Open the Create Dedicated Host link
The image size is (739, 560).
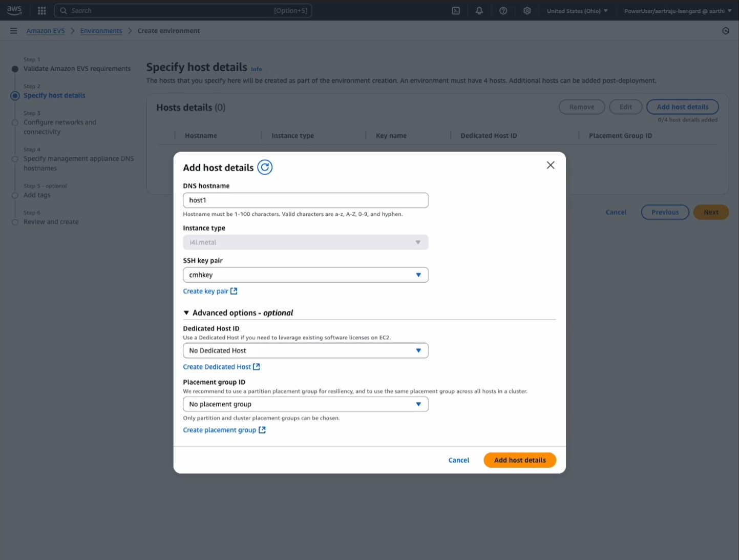[217, 367]
